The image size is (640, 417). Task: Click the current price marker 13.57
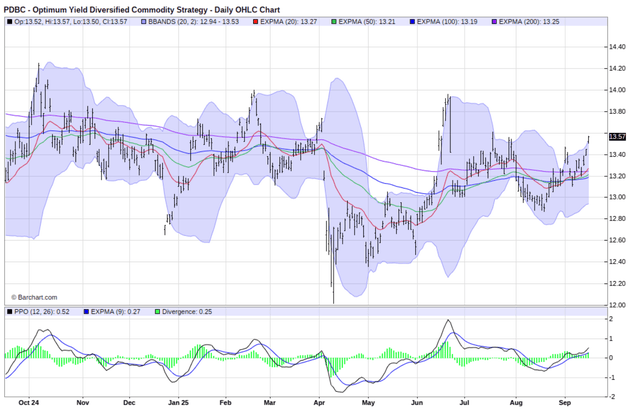(x=617, y=137)
